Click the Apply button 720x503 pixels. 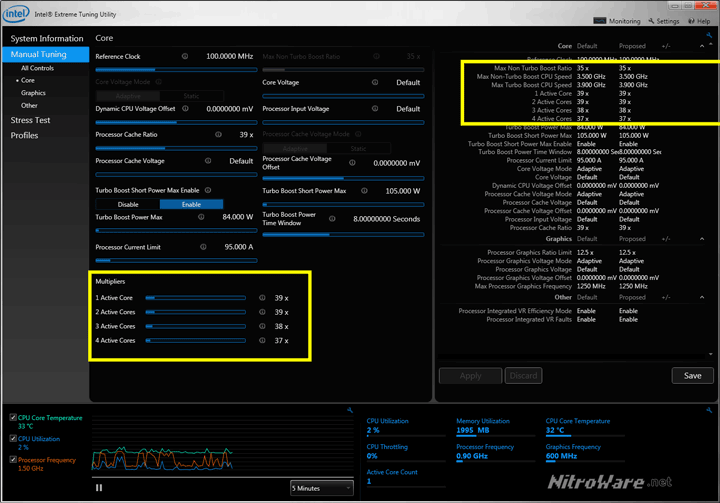[470, 376]
